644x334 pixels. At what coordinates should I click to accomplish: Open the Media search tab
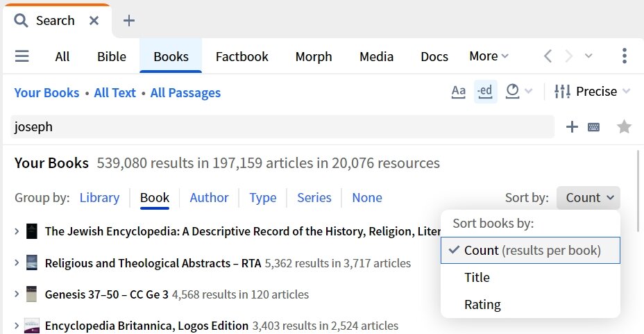[377, 56]
